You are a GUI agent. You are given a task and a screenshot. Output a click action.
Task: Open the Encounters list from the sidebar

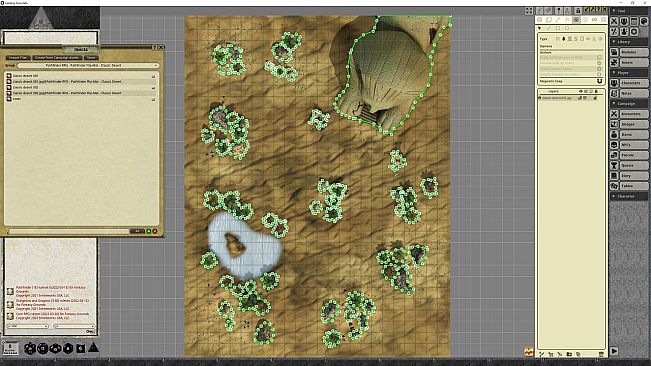click(x=634, y=114)
